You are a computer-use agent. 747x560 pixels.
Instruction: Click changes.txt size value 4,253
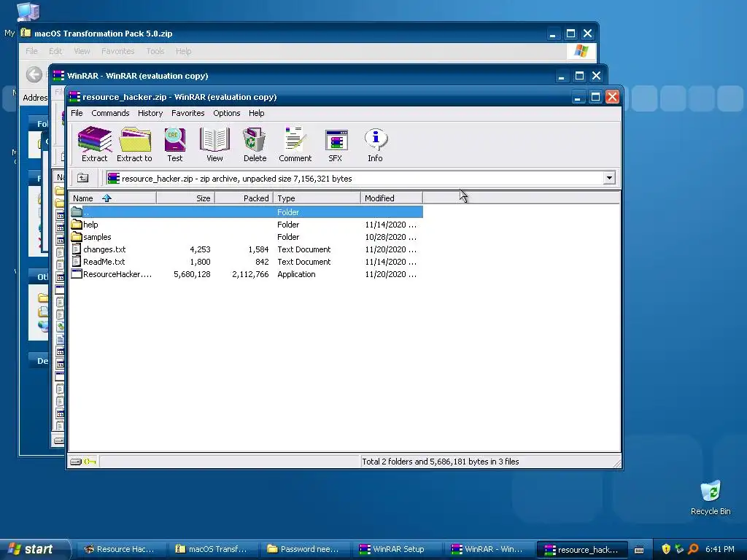200,249
